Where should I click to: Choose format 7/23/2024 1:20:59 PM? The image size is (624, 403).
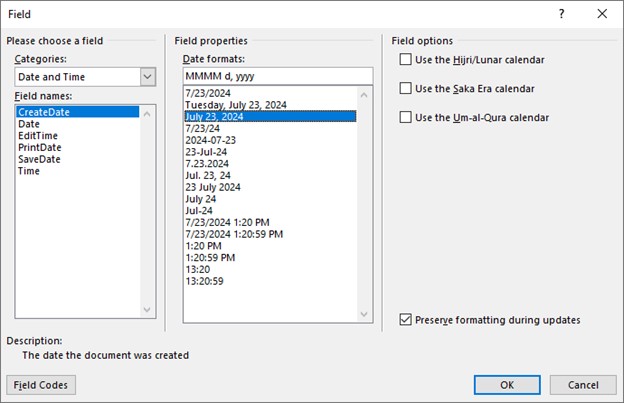tap(270, 234)
